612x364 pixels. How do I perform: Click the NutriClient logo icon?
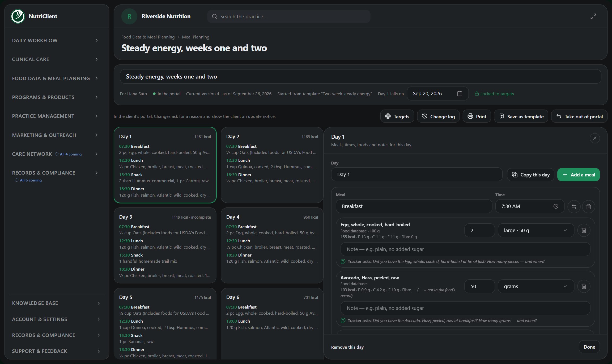(x=18, y=16)
